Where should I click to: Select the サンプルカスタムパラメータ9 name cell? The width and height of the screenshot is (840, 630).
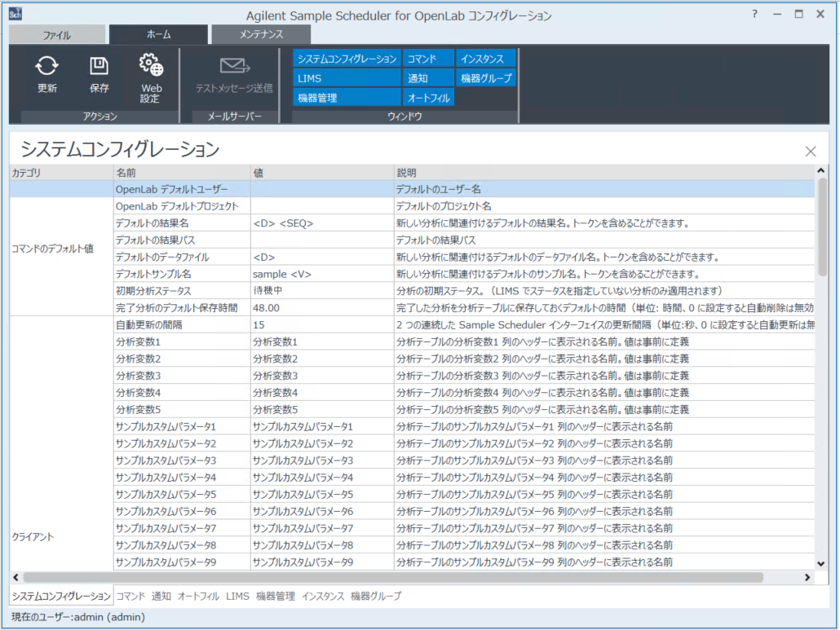coord(182,562)
